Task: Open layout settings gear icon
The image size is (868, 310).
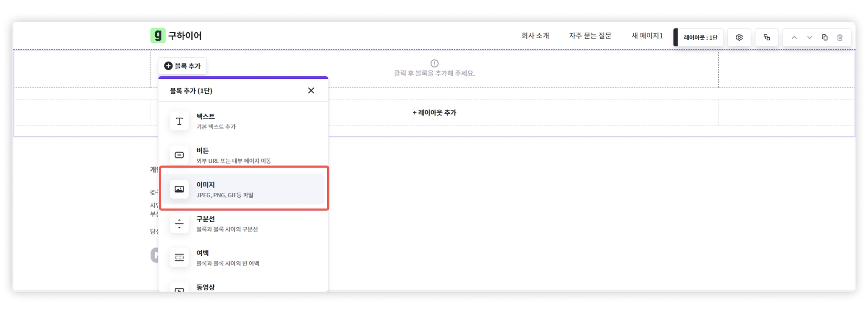Action: tap(739, 37)
